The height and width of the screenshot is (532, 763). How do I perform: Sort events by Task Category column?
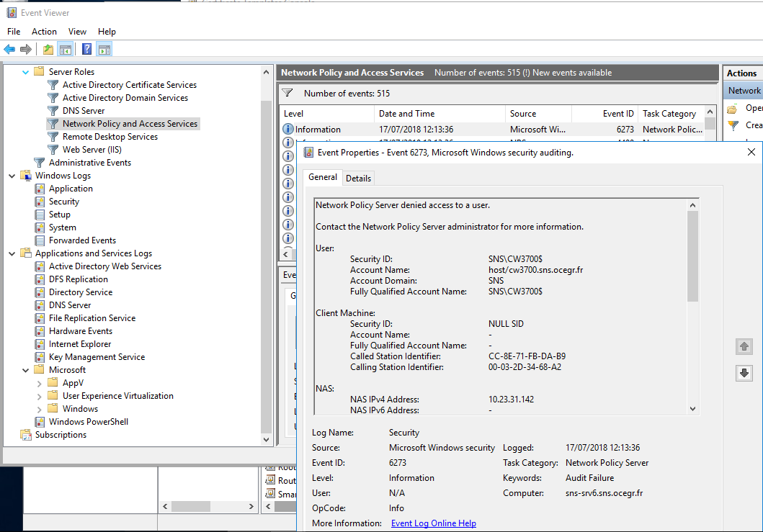tap(671, 114)
